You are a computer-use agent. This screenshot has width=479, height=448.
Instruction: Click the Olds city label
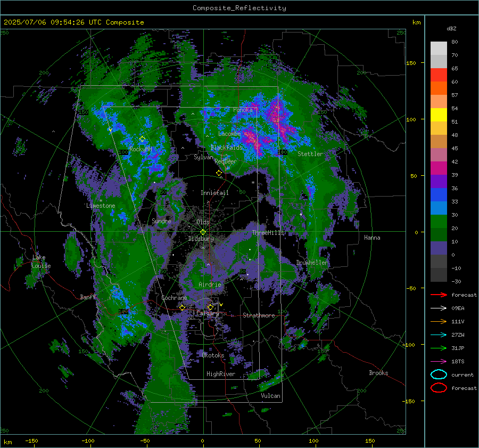tap(203, 222)
